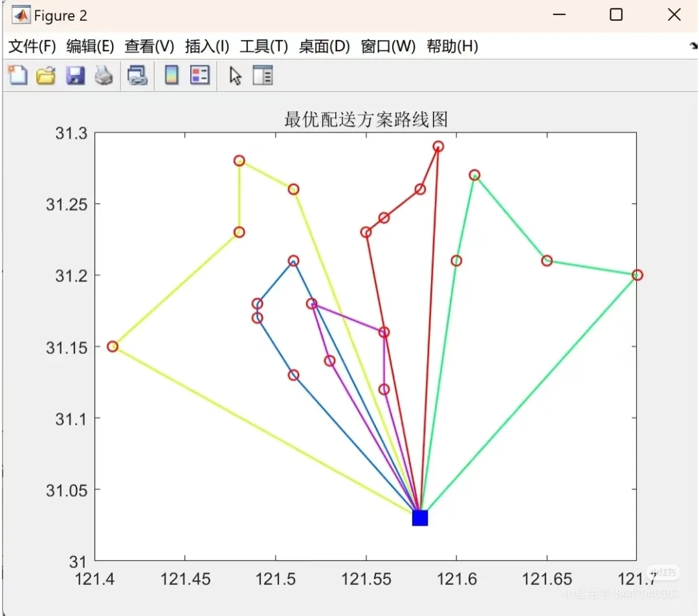Screen dimensions: 699x616
Task: Click the leftmost yellow route node circle
Action: tap(113, 346)
